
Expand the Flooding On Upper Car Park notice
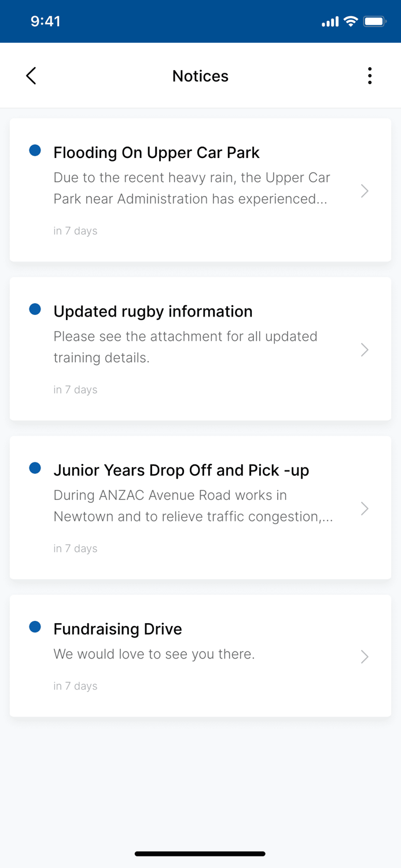coord(365,190)
